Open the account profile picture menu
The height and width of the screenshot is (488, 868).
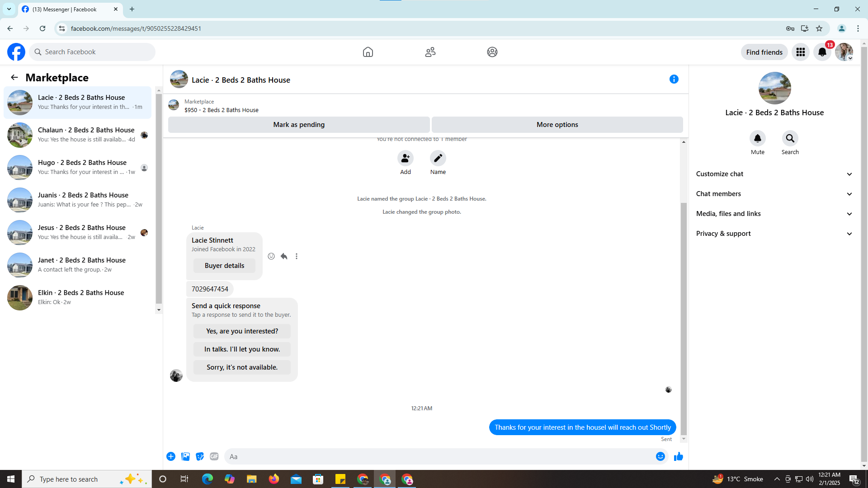[844, 52]
